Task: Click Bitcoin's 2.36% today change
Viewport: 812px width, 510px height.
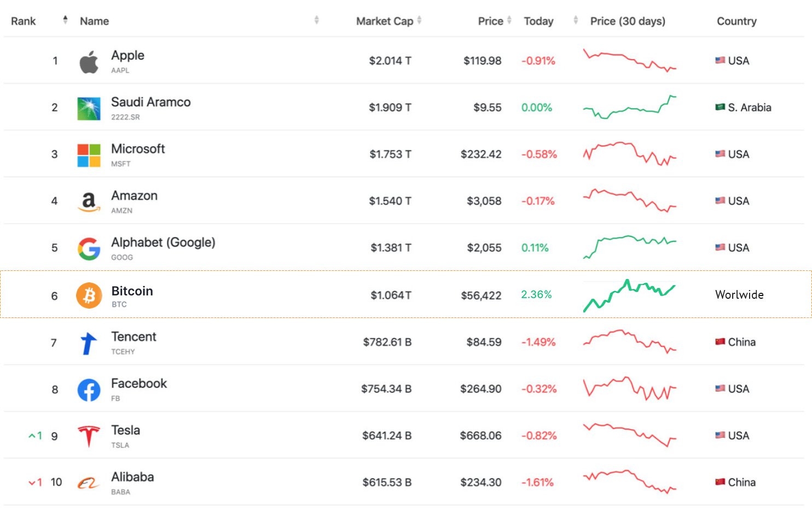Action: pyautogui.click(x=536, y=294)
